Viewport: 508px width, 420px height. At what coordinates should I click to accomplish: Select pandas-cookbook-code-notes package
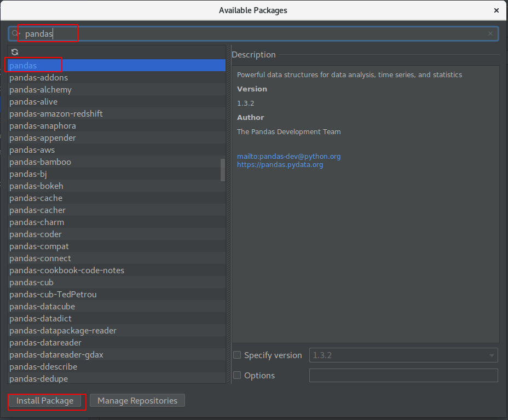117,270
